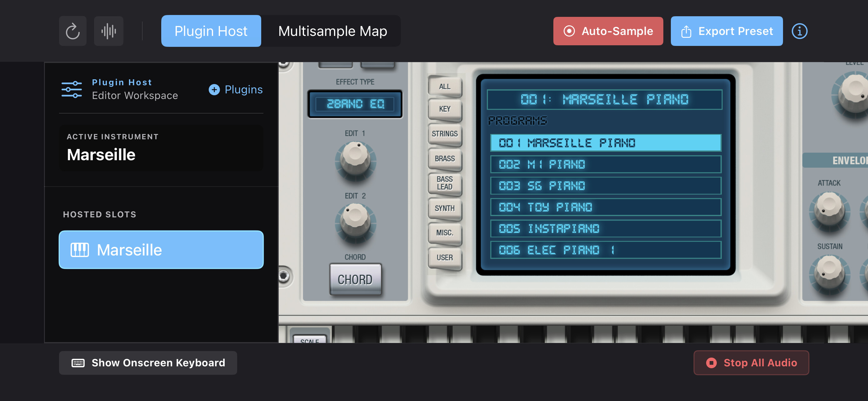Click the Export Preset button

click(x=726, y=31)
